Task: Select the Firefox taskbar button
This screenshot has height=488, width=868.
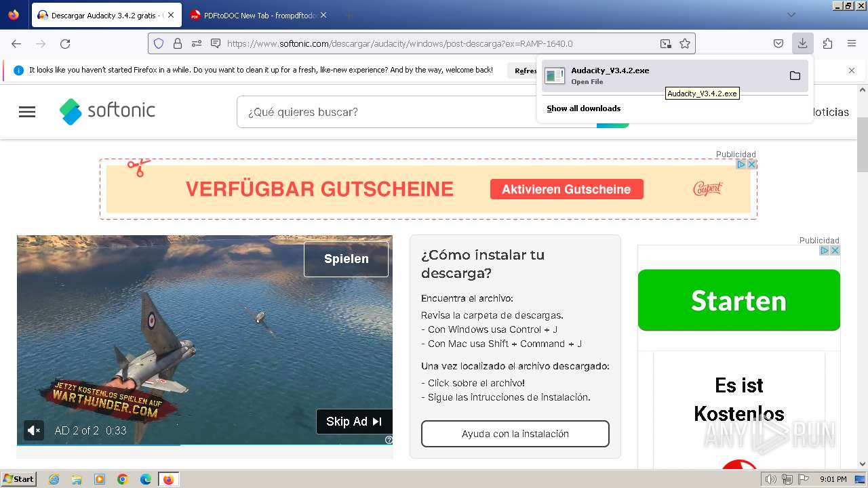Action: (168, 479)
